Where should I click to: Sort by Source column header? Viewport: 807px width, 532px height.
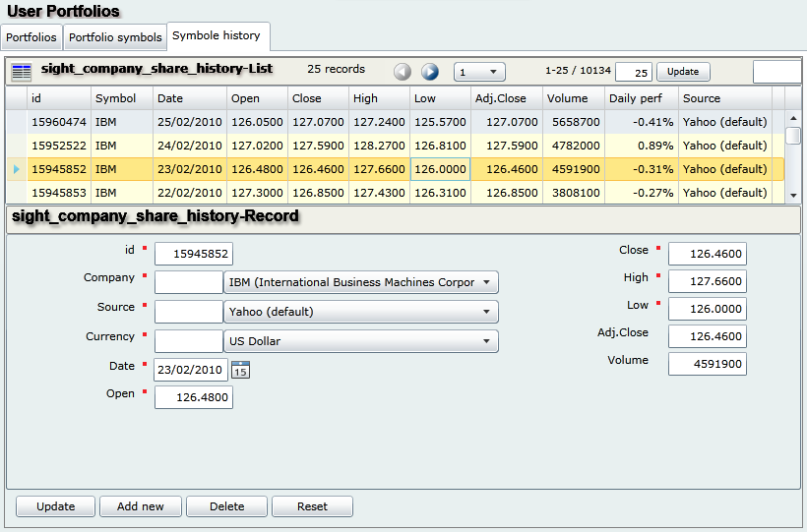pyautogui.click(x=725, y=98)
